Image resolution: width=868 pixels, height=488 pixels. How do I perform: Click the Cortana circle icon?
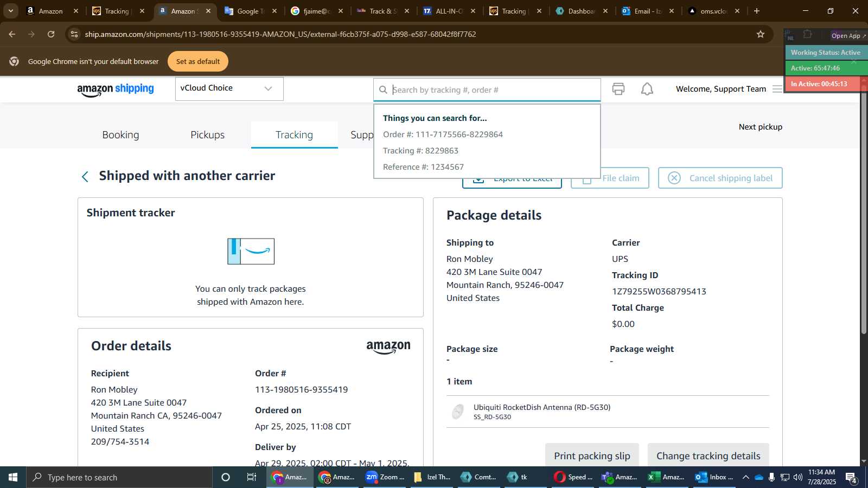pos(226,477)
